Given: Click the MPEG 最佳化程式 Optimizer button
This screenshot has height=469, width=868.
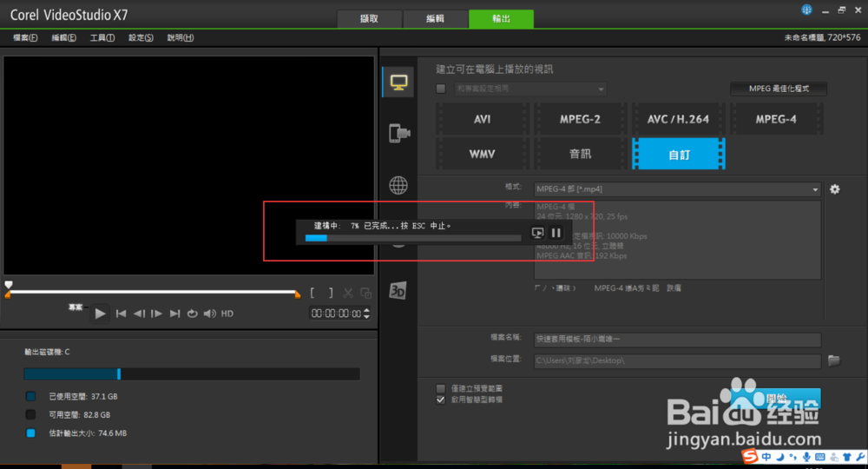Looking at the screenshot, I should [x=779, y=89].
